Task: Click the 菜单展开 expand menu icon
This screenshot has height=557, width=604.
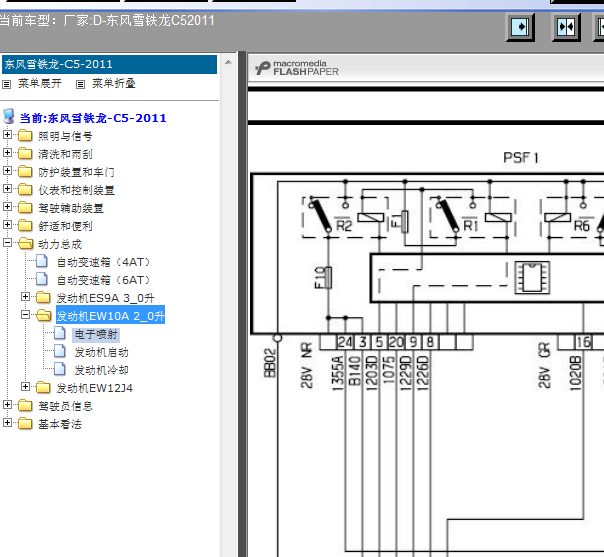Action: tap(6, 84)
